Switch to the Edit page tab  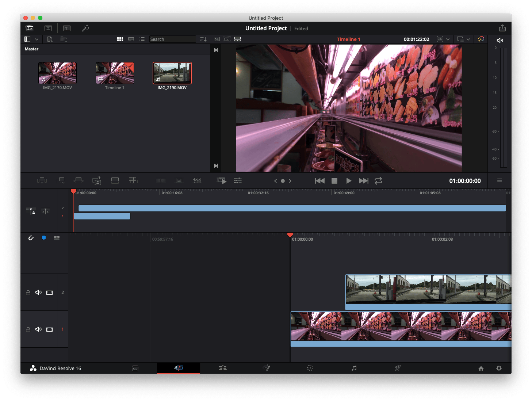[223, 368]
